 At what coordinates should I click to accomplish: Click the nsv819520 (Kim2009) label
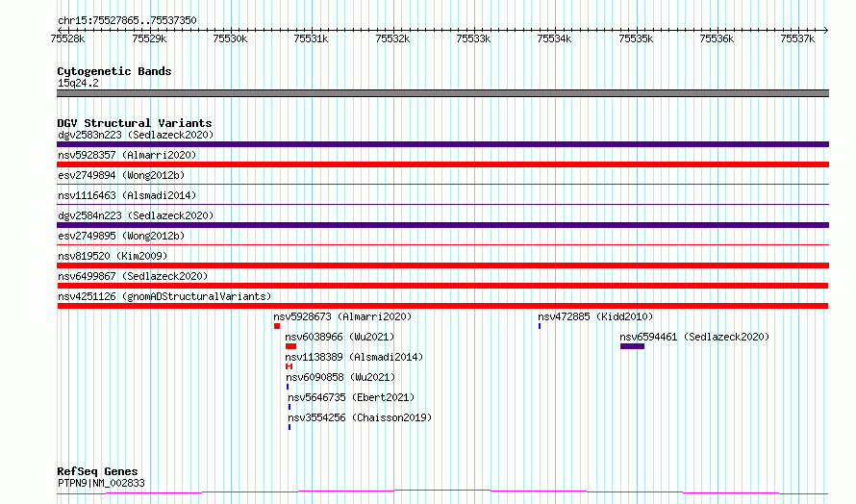(113, 256)
